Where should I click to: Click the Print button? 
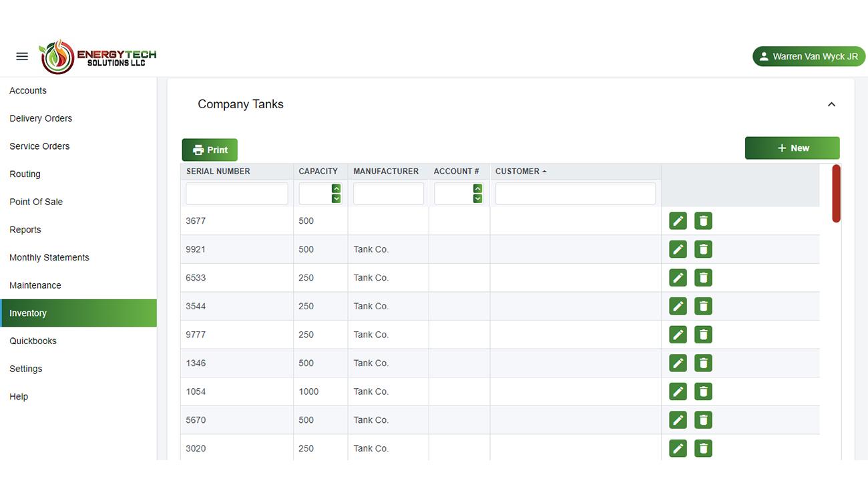point(209,150)
